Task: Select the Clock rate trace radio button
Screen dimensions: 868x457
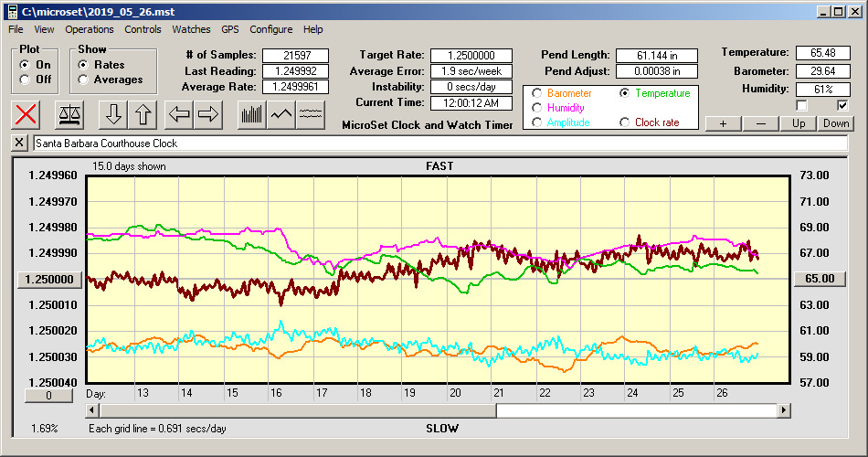Action: pyautogui.click(x=624, y=122)
